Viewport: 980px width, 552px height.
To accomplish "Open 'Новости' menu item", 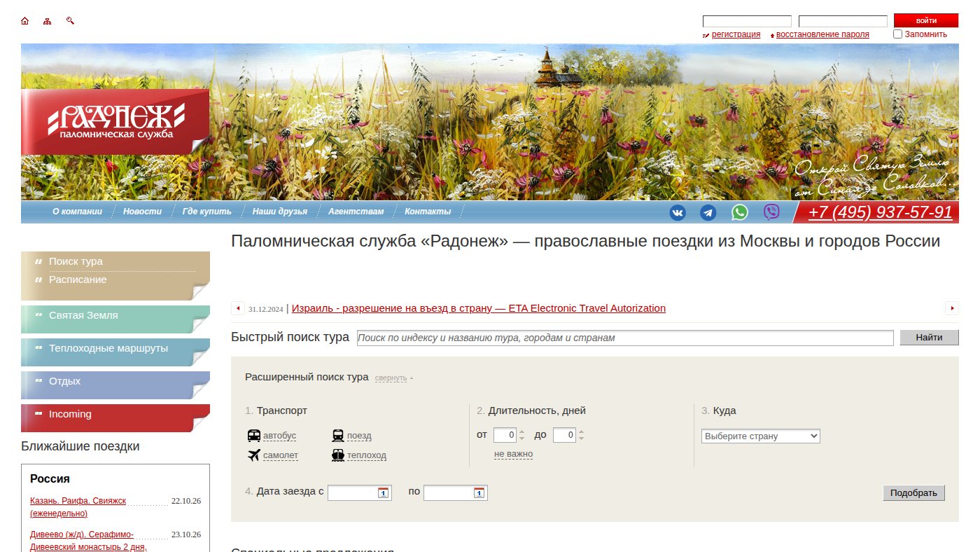I will coord(142,212).
